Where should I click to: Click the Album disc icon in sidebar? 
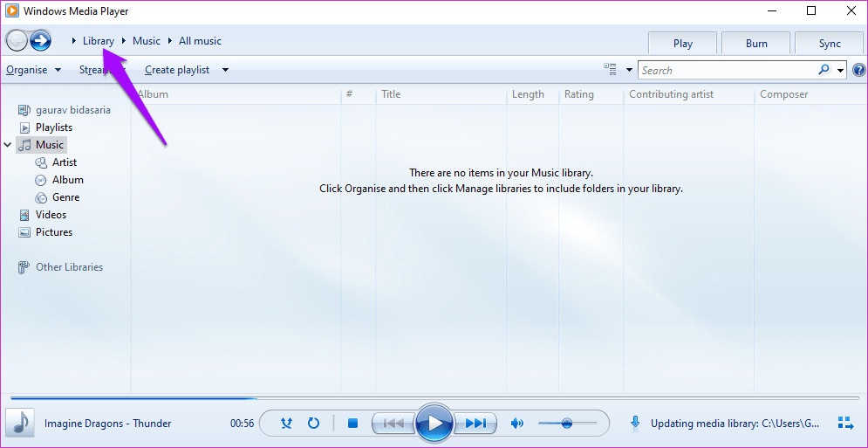click(x=41, y=180)
